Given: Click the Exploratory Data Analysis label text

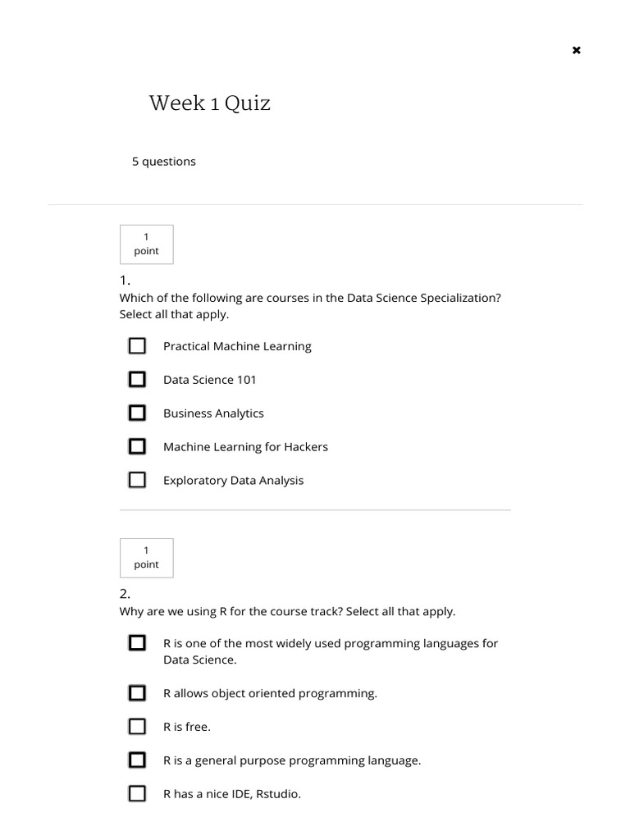Looking at the screenshot, I should click(x=233, y=481).
